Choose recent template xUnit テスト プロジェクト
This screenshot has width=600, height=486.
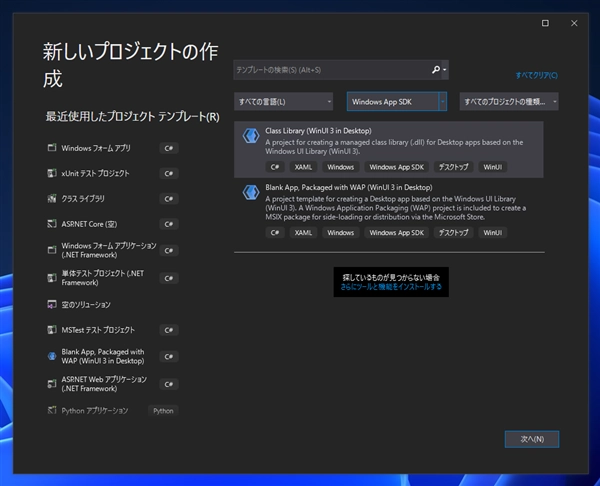coord(112,173)
